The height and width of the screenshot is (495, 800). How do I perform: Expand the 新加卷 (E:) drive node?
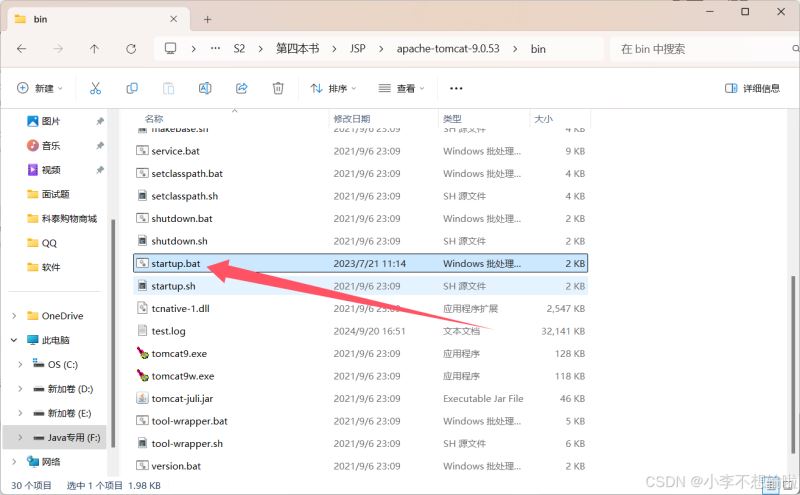tap(20, 413)
